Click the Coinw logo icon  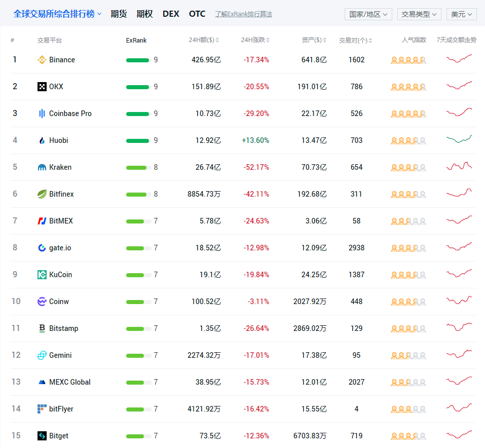(x=42, y=302)
